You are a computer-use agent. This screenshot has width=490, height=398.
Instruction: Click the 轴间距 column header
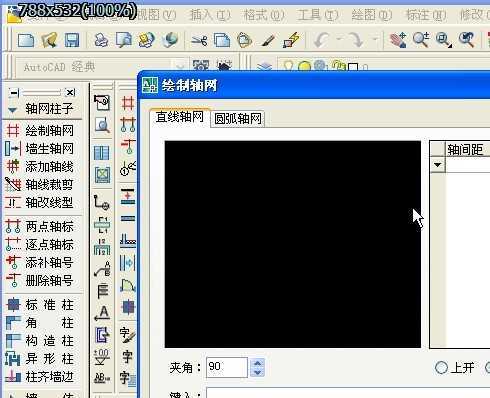468,149
